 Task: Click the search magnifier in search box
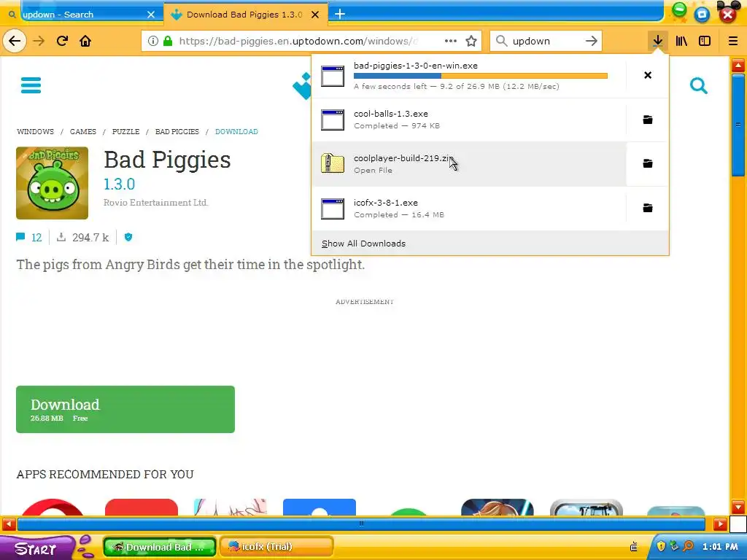coord(502,41)
